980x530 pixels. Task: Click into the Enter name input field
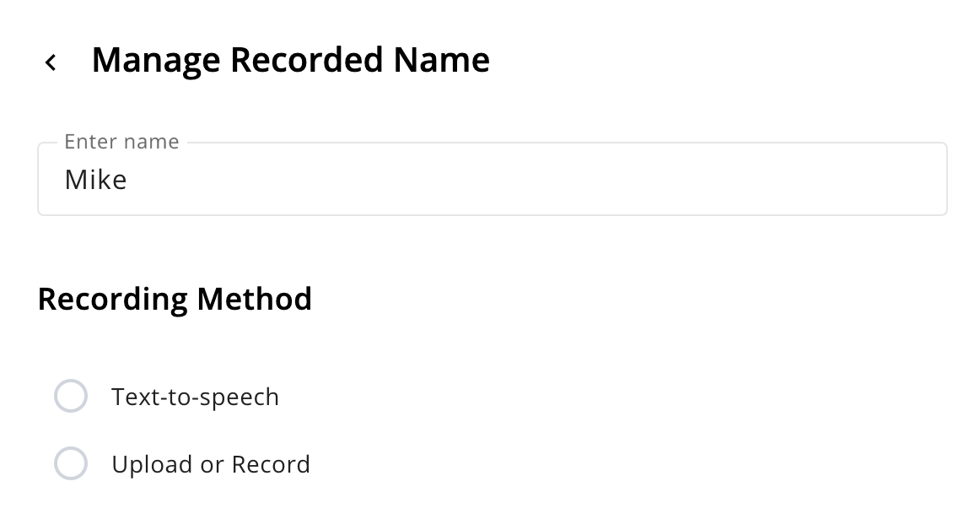point(493,179)
